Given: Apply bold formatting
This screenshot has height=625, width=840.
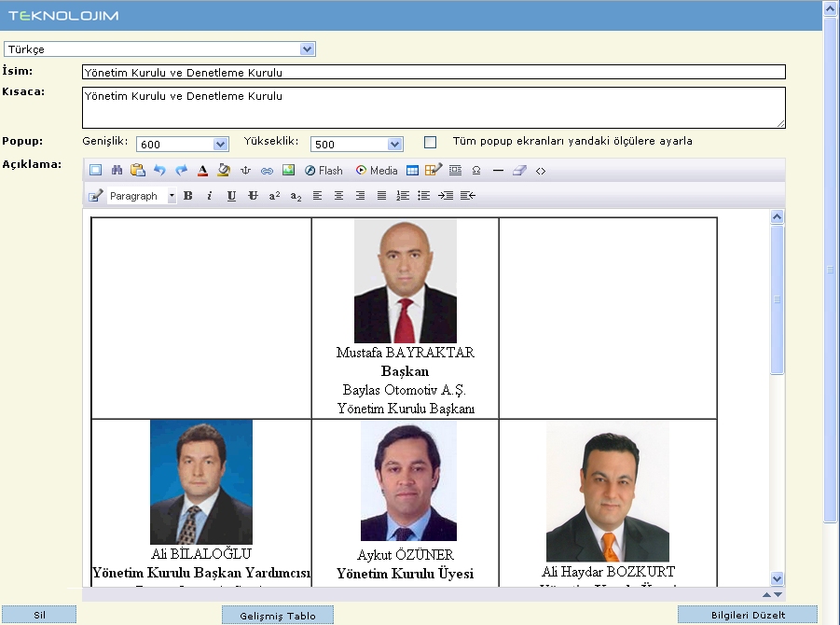Looking at the screenshot, I should click(187, 196).
